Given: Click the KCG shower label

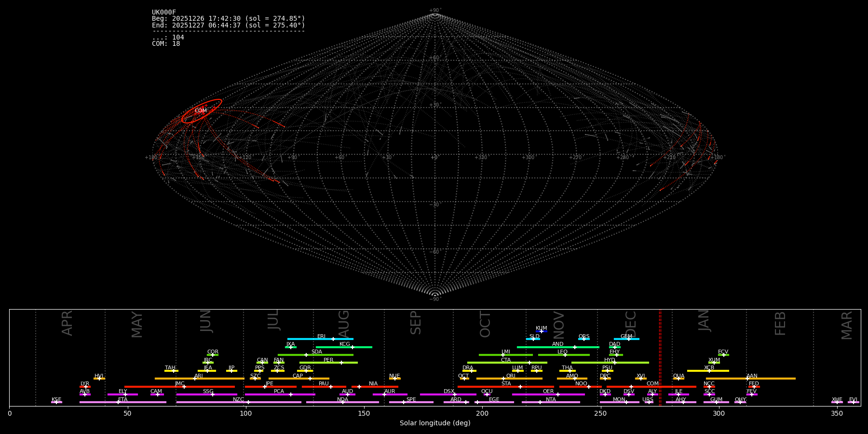Looking at the screenshot, I should coord(345,344).
